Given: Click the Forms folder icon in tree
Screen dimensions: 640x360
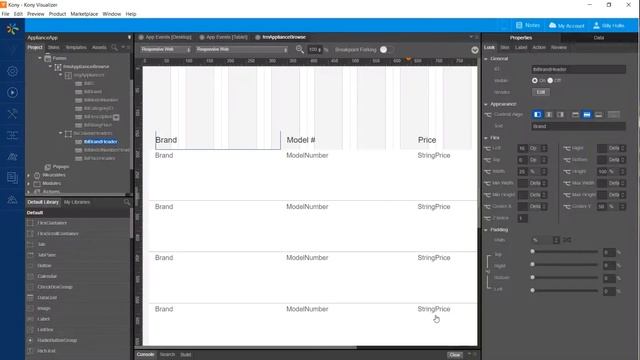Looking at the screenshot, I should coord(47,58).
